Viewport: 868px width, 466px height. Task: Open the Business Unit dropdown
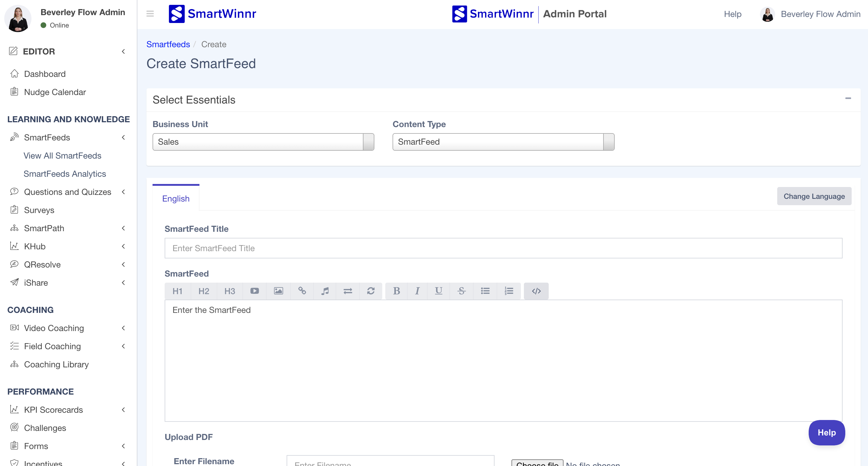[263, 142]
